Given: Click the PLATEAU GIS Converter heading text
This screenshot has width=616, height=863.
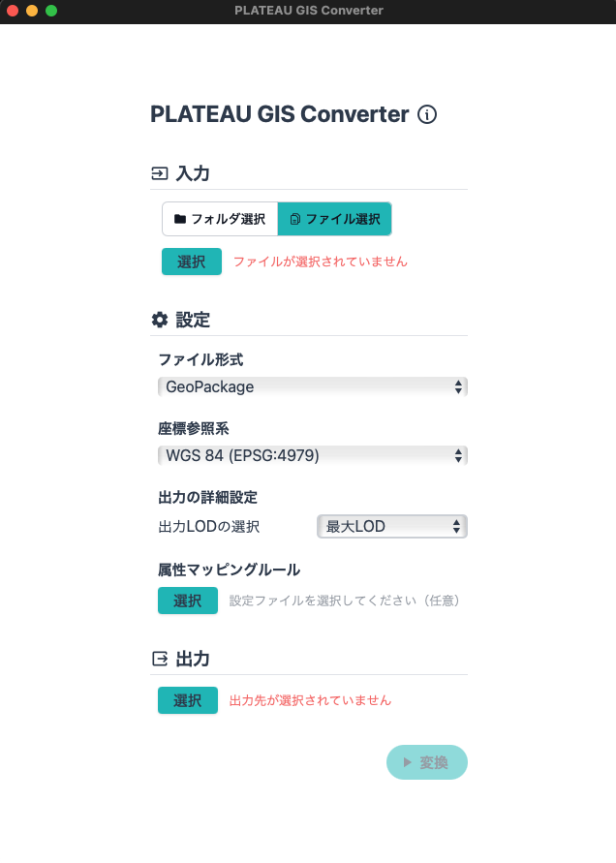Looking at the screenshot, I should [276, 114].
